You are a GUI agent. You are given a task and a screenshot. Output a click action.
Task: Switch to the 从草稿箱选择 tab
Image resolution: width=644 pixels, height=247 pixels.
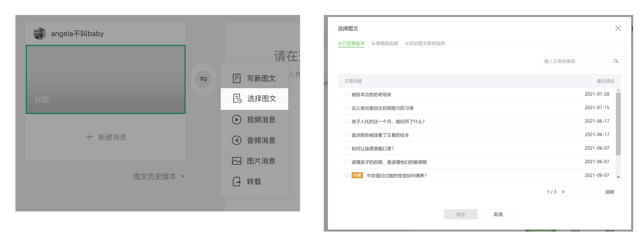coord(385,43)
